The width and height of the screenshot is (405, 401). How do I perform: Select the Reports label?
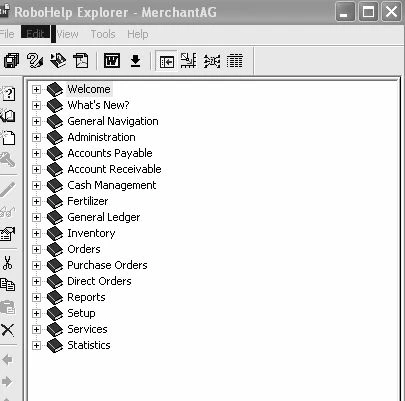pos(86,297)
